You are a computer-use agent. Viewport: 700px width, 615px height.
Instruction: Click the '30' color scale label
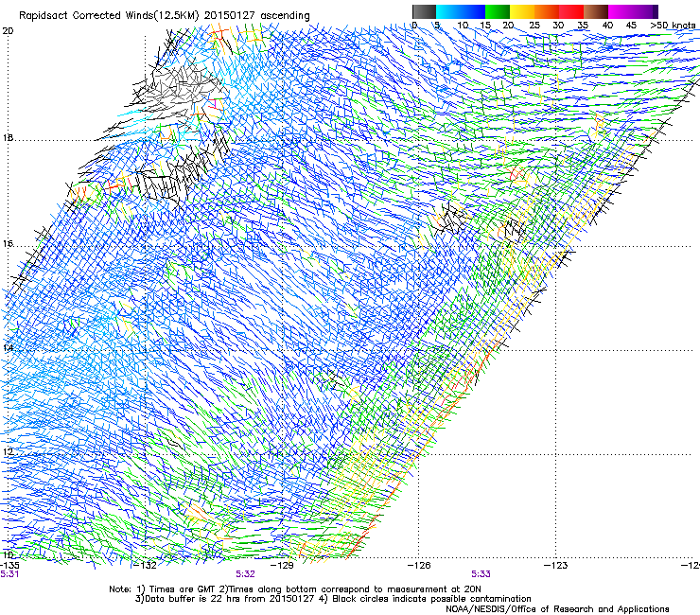tap(558, 26)
